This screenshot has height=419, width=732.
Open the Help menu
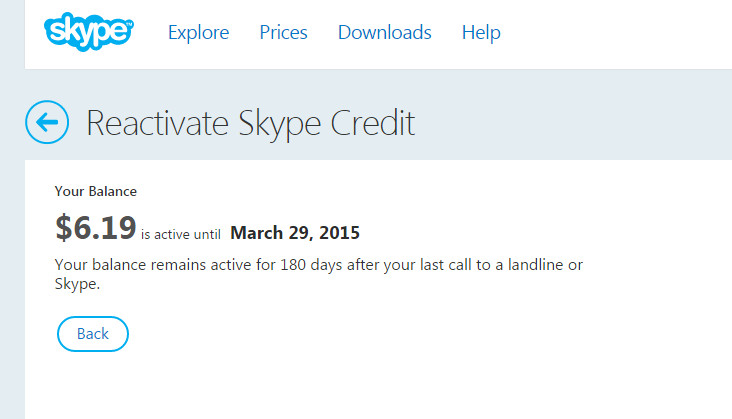pos(481,32)
